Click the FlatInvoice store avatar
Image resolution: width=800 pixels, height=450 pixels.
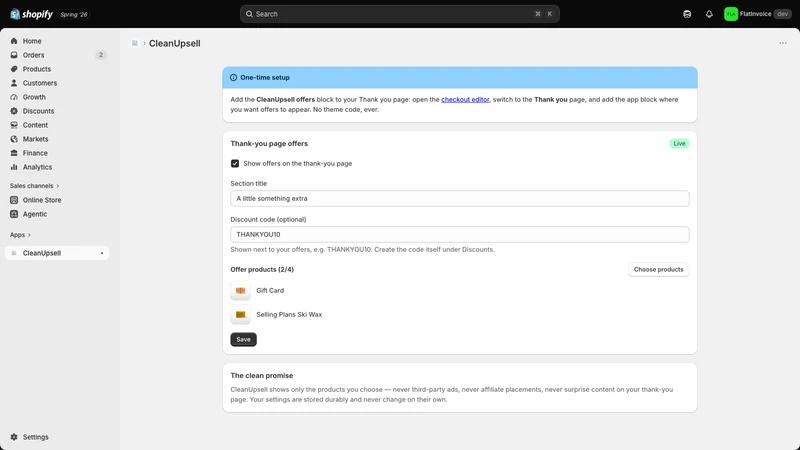point(731,14)
